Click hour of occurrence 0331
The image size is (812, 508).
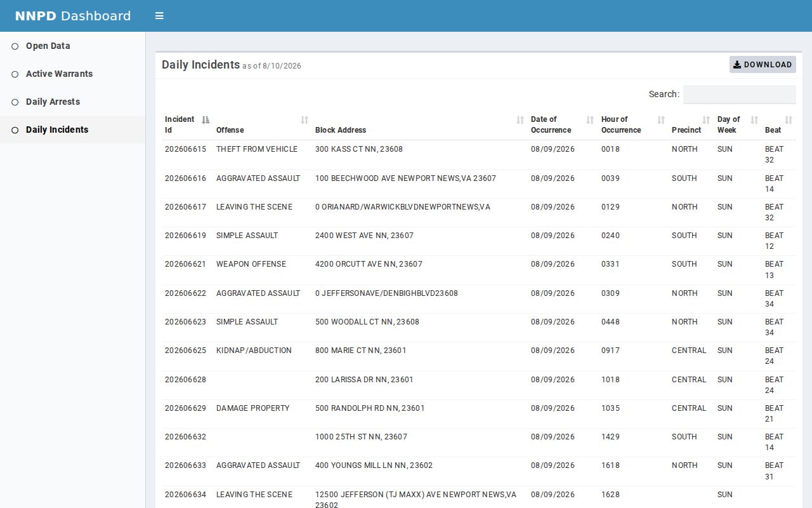pyautogui.click(x=610, y=264)
